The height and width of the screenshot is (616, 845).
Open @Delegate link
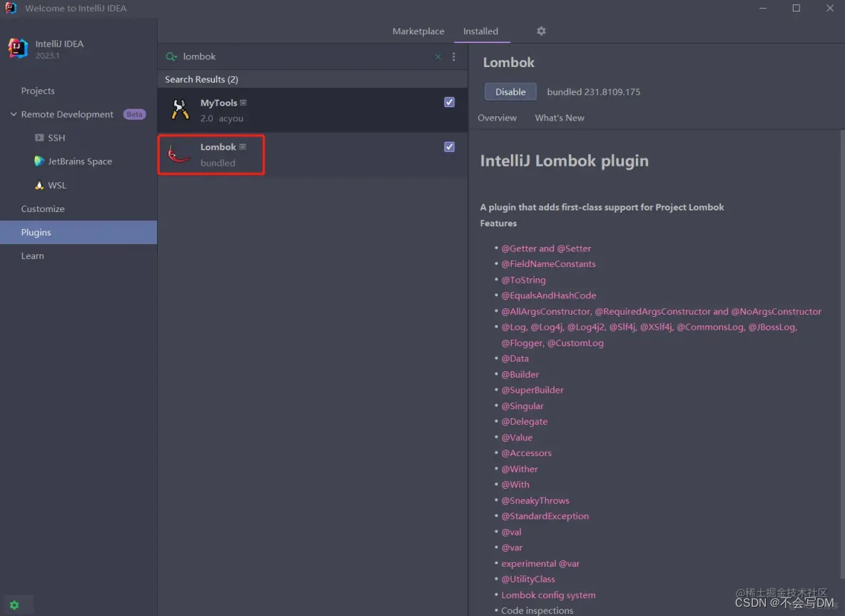point(525,421)
